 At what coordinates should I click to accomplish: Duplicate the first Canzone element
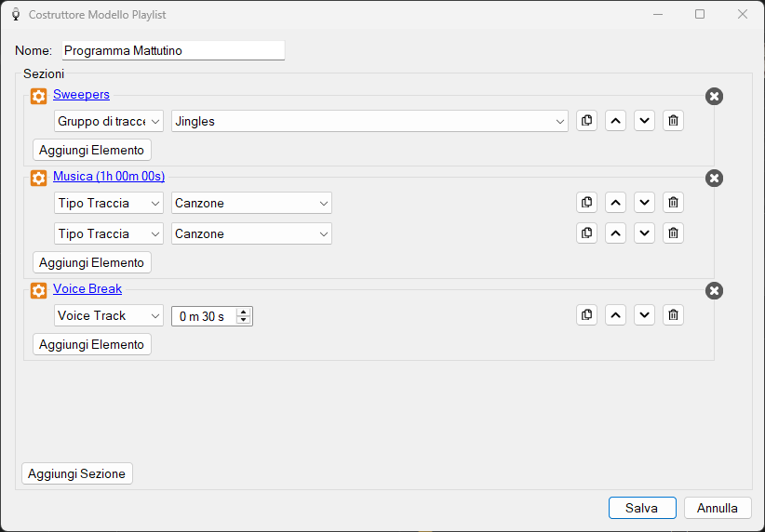[x=586, y=203]
